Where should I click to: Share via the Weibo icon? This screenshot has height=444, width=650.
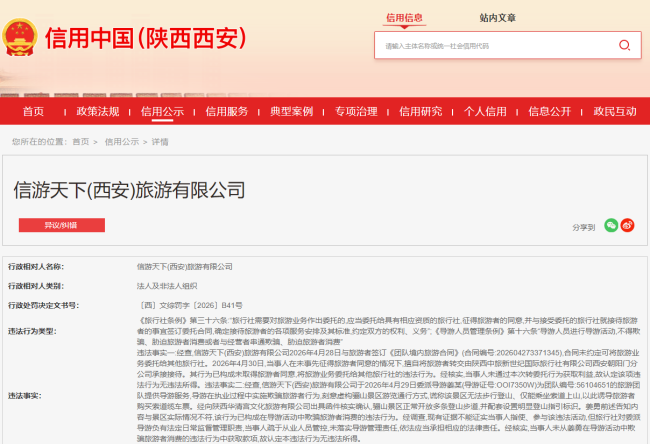(628, 225)
